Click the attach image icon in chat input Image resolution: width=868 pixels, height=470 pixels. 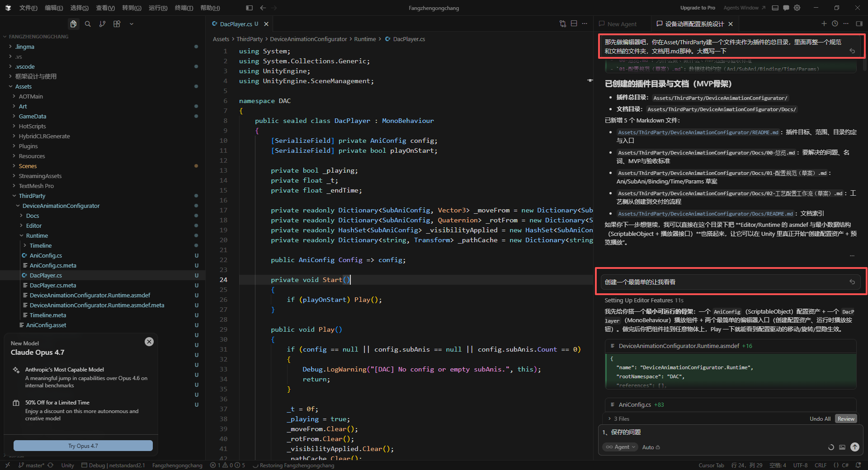[842, 447]
